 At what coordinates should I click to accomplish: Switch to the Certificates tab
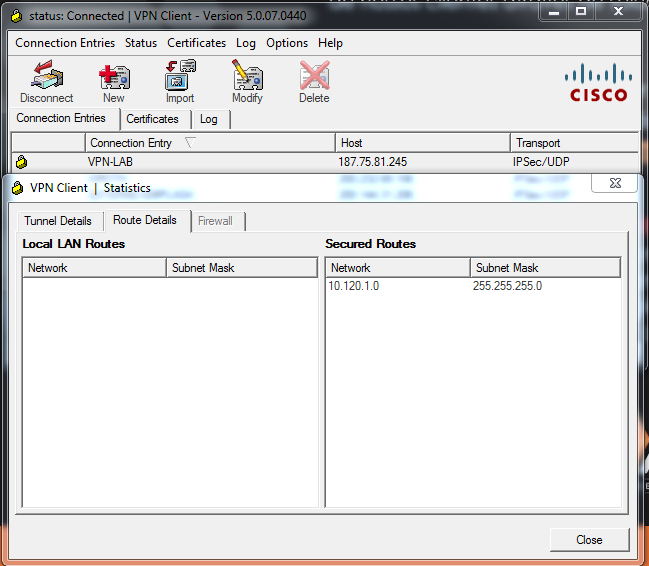point(156,120)
